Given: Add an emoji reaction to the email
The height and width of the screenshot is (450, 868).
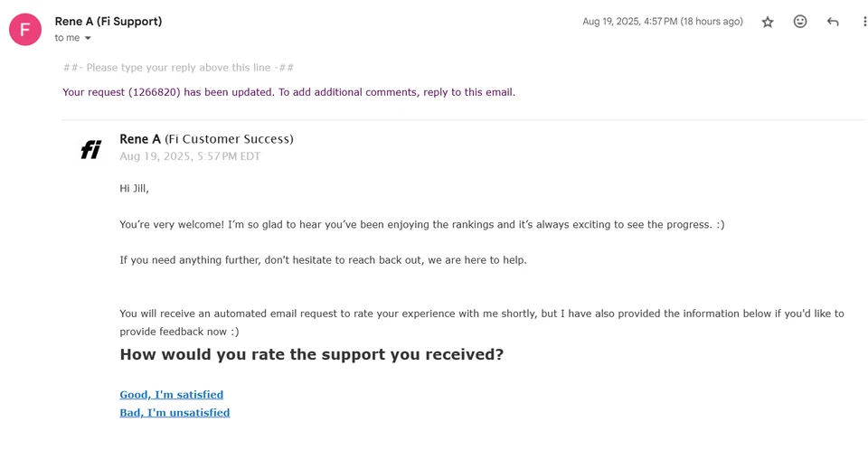Looking at the screenshot, I should (x=800, y=22).
